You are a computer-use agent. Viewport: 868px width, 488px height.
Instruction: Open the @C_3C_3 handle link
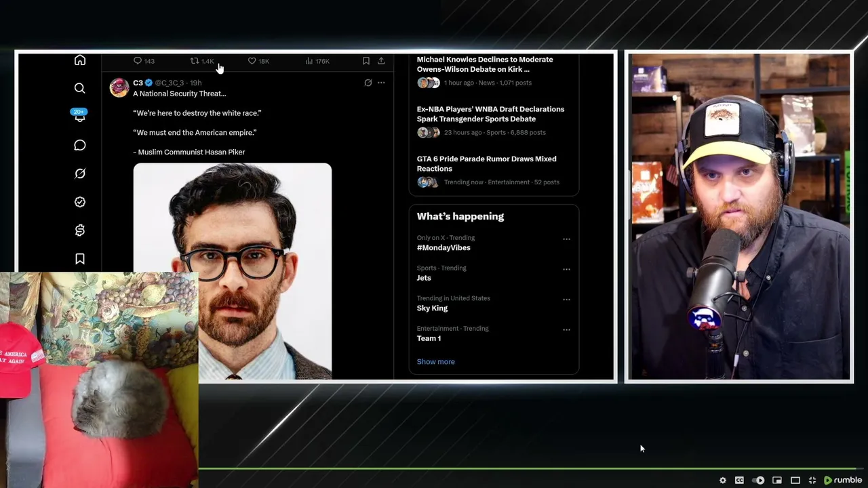[x=170, y=83]
